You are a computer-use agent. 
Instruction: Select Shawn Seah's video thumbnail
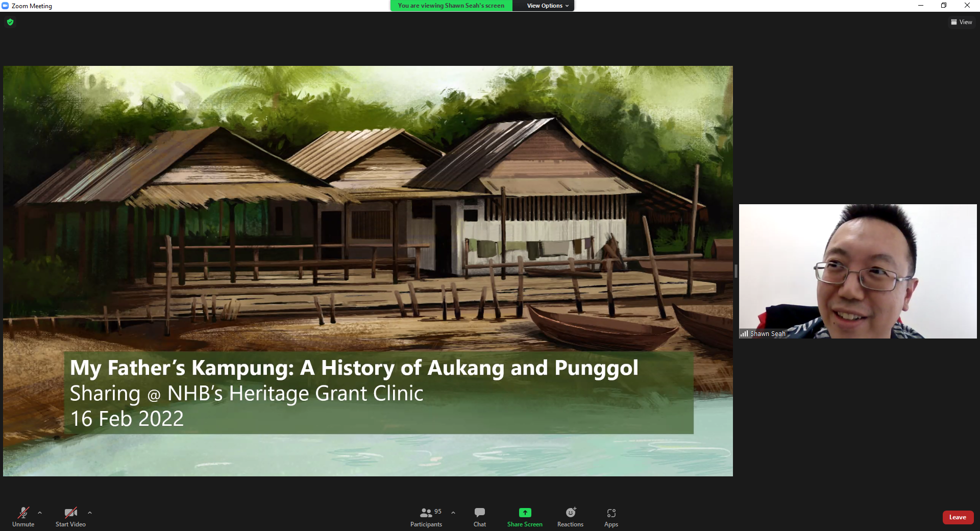[x=857, y=271]
